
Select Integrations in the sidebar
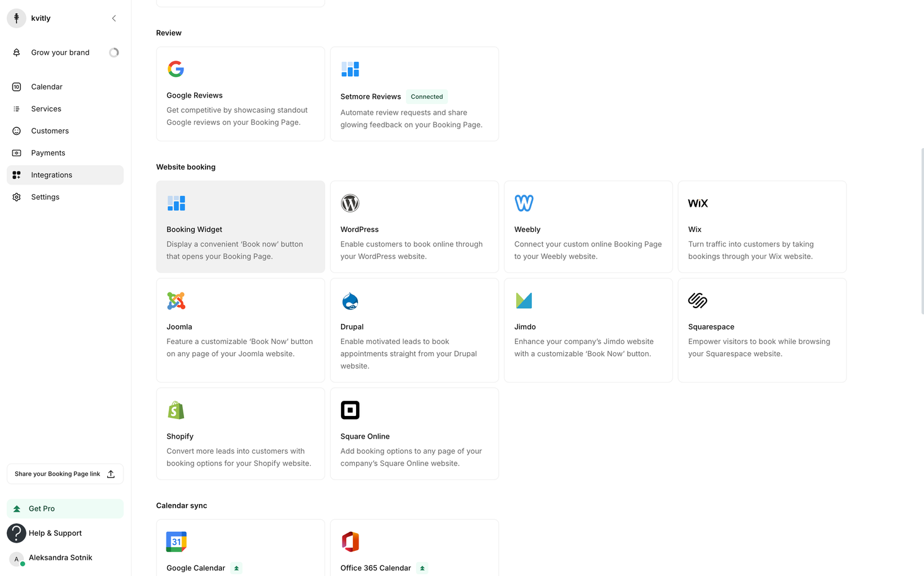pos(66,175)
